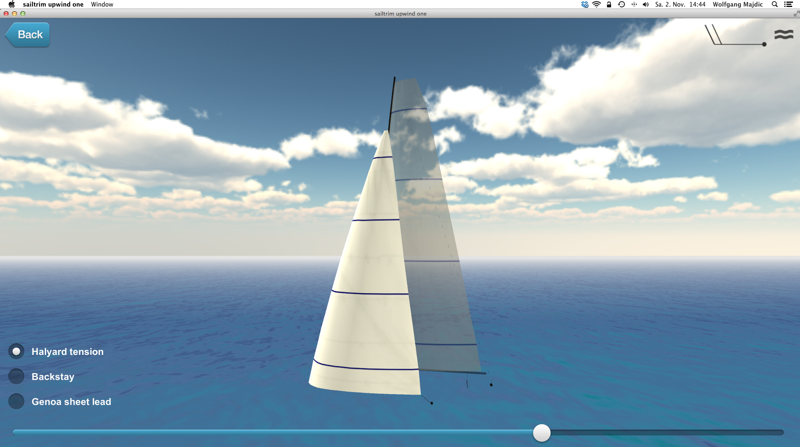Click the Halyard tension label
The image size is (800, 447).
coord(67,352)
